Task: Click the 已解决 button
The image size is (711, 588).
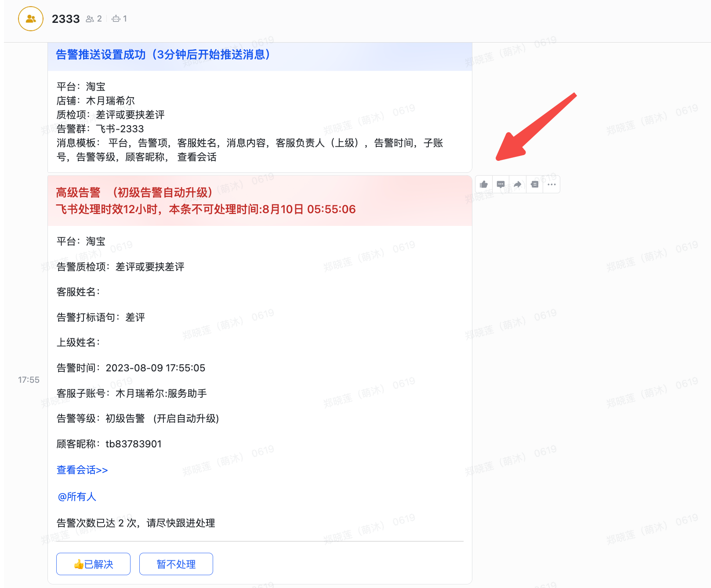Action: tap(93, 564)
